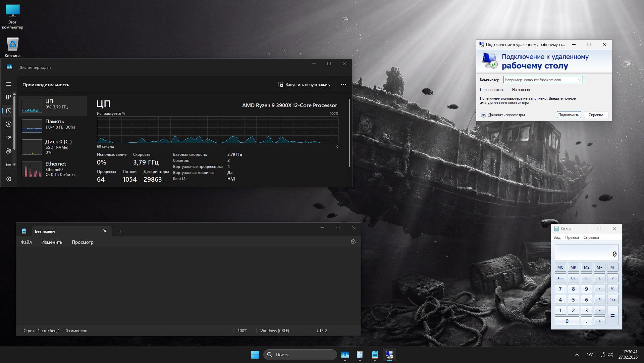This screenshot has height=363, width=644.
Task: Expand 'Показать параметры' in Remote Desktop dialog
Action: [x=505, y=115]
